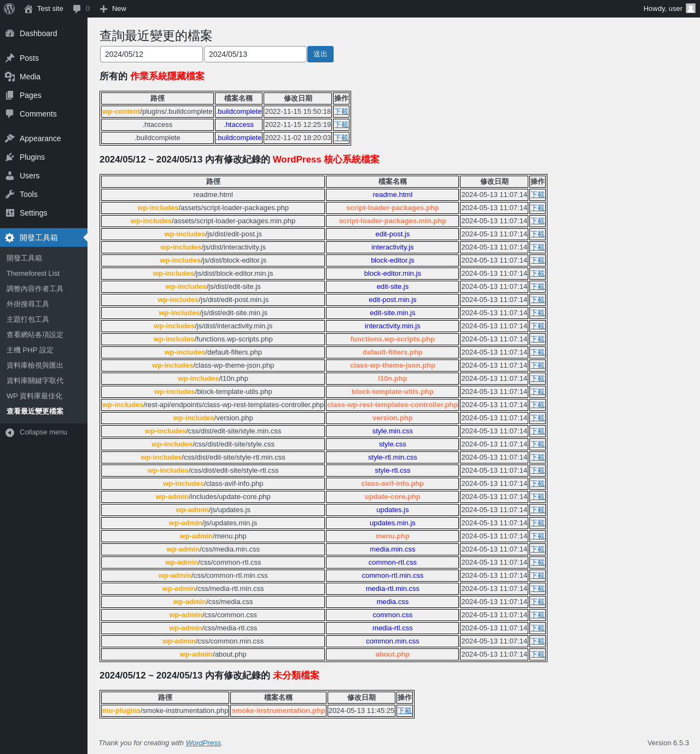Image resolution: width=700 pixels, height=754 pixels.
Task: Open WP 資料庫最佳化 submenu item
Action: coord(44,396)
